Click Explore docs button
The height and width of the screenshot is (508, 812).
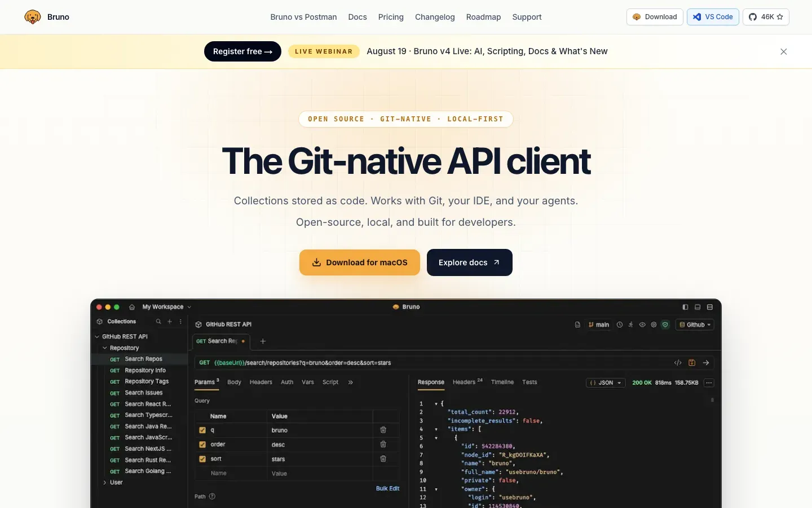[470, 262]
